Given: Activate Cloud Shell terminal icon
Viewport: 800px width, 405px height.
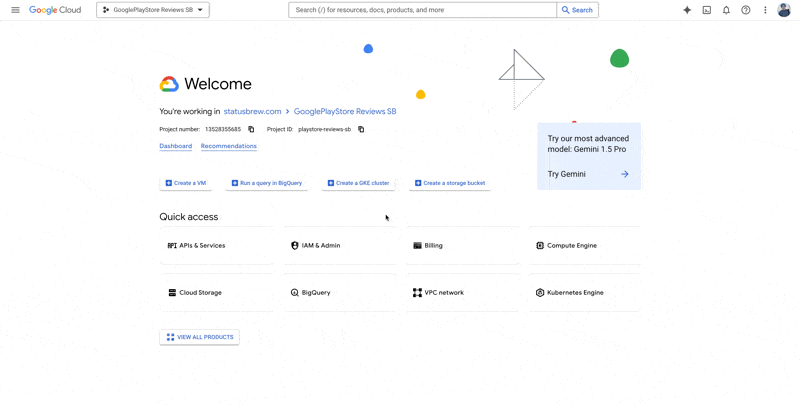Looking at the screenshot, I should 707,10.
